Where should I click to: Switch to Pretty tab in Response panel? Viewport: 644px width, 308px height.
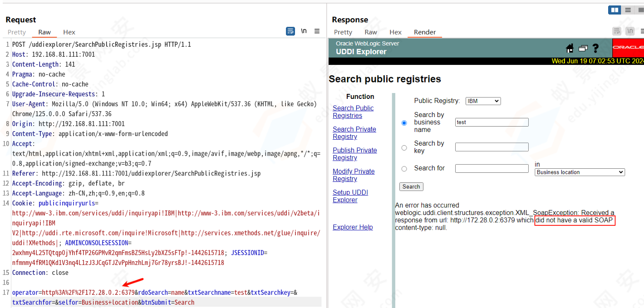pyautogui.click(x=343, y=32)
